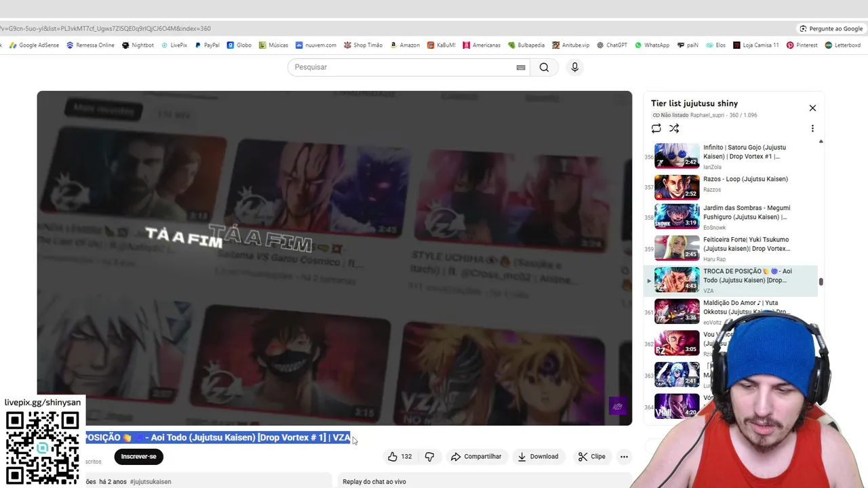Open Globo bookmark
The image size is (868, 488).
click(x=239, y=45)
